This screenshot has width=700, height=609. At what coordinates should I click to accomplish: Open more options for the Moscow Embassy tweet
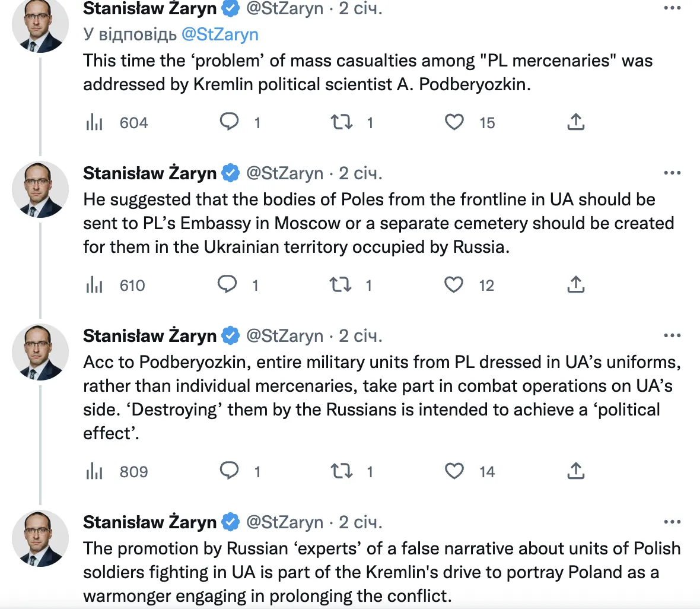[x=672, y=173]
